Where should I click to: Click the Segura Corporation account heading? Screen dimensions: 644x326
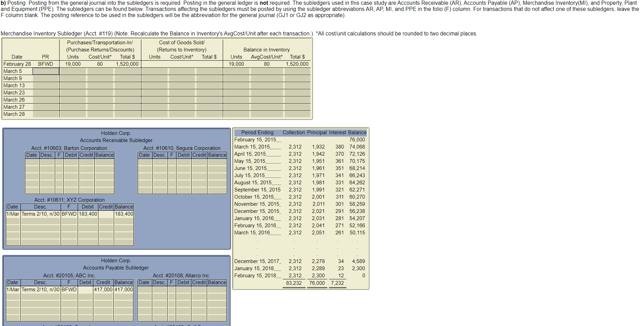182,148
